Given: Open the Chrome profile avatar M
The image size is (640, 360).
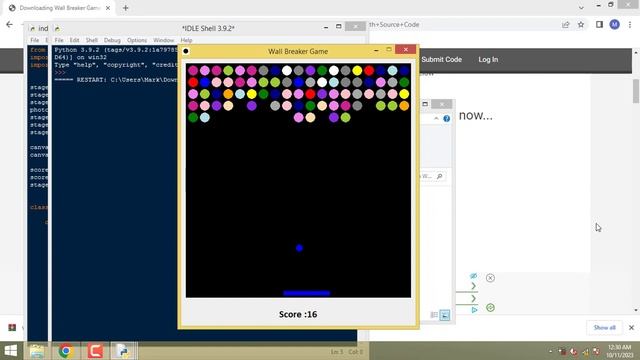Looking at the screenshot, I should (614, 24).
